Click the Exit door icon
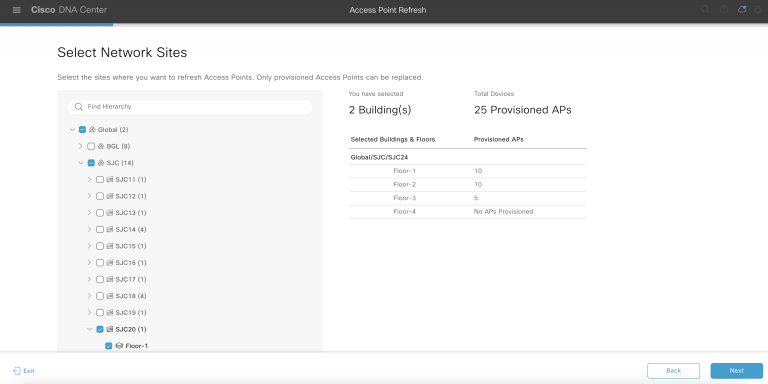 (17, 371)
